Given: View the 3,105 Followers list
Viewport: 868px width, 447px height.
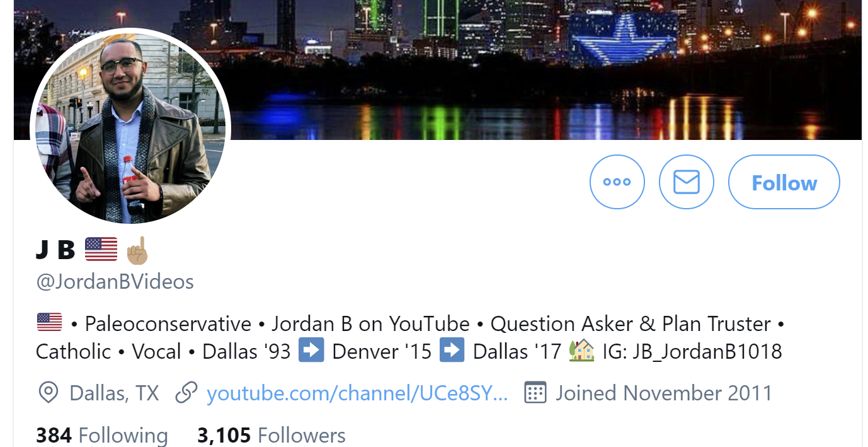Looking at the screenshot, I should coord(271,436).
